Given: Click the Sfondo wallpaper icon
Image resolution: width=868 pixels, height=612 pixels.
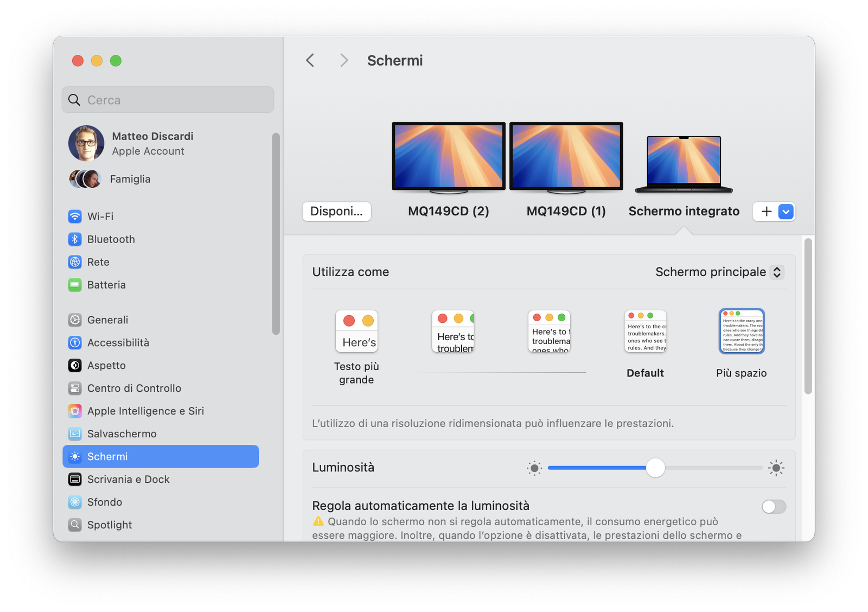Looking at the screenshot, I should (x=75, y=502).
